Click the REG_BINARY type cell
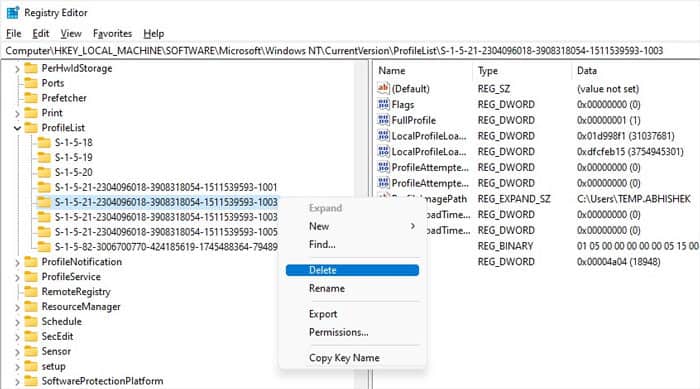The image size is (700, 389). [505, 246]
